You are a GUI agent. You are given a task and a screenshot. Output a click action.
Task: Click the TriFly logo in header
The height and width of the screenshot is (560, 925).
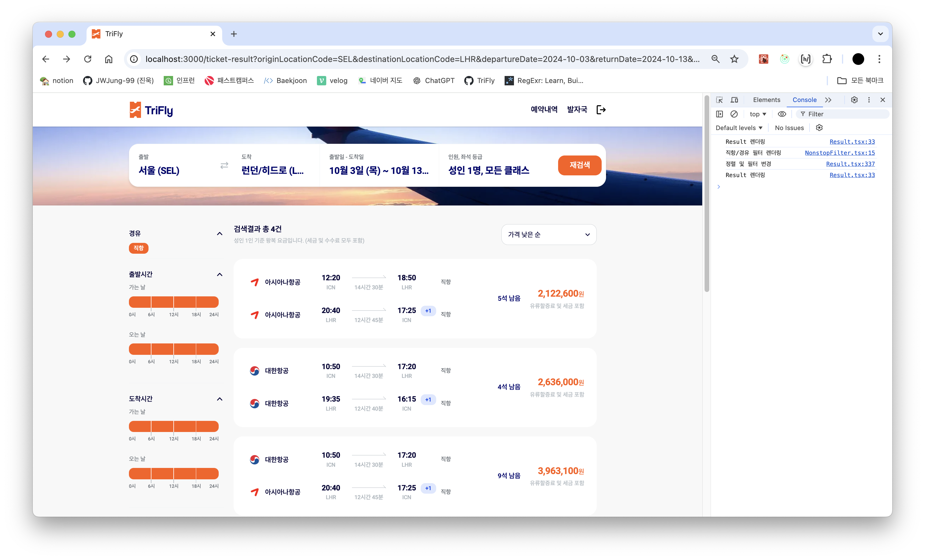tap(151, 110)
